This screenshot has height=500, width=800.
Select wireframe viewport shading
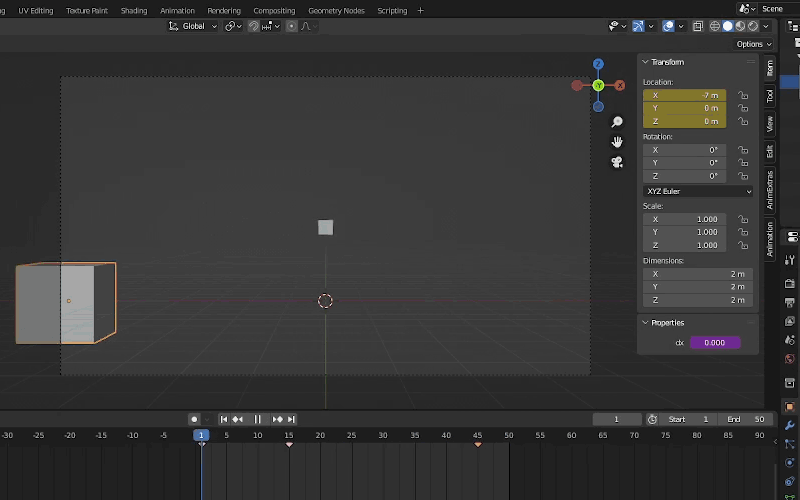tap(715, 26)
